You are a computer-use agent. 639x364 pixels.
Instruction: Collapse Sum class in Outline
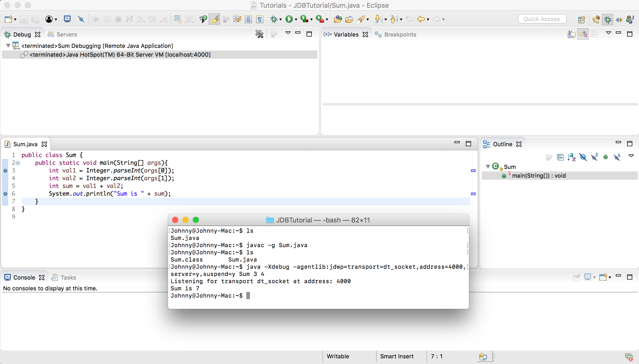coord(488,167)
